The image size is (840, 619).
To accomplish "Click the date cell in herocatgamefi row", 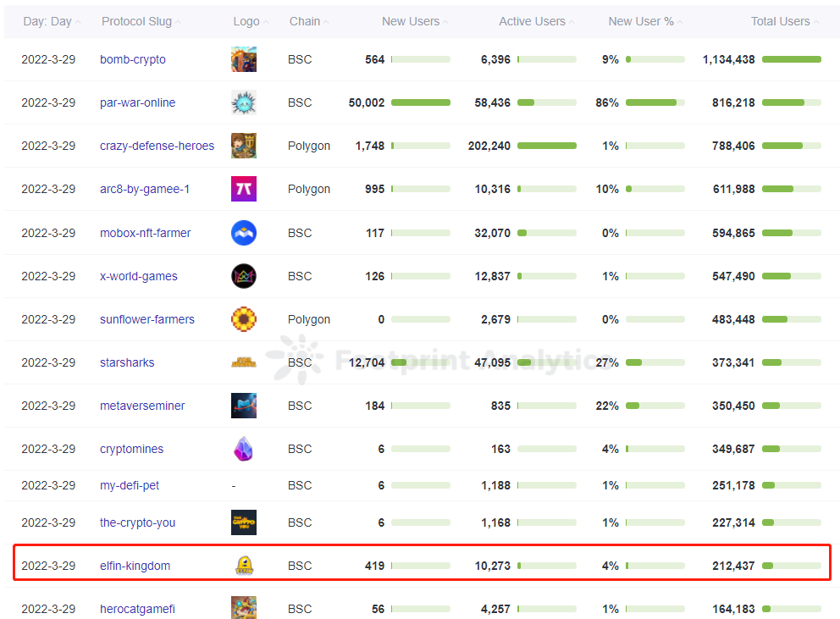I will 48,610.
